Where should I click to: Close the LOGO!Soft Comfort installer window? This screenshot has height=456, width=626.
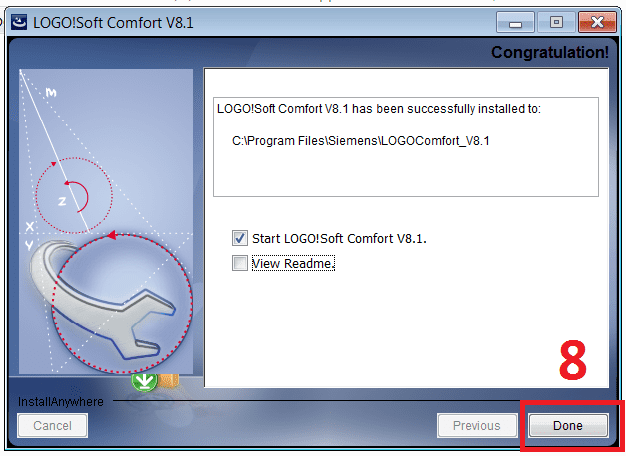[597, 22]
